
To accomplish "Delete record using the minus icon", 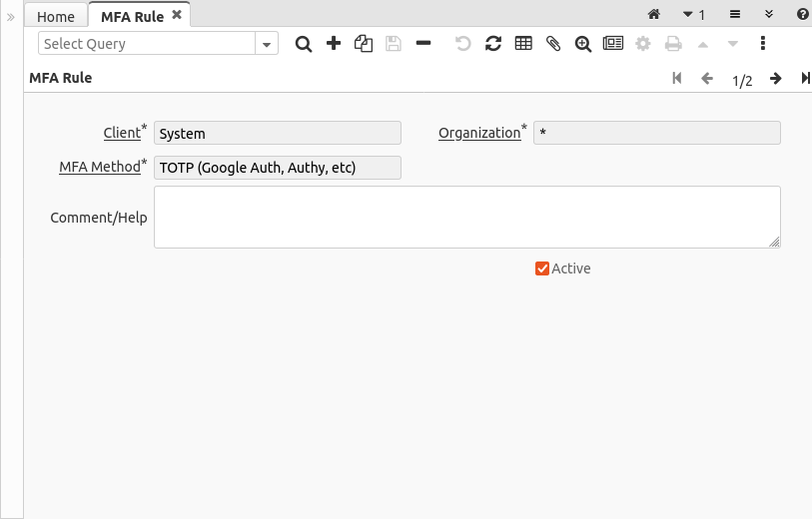I will point(423,44).
